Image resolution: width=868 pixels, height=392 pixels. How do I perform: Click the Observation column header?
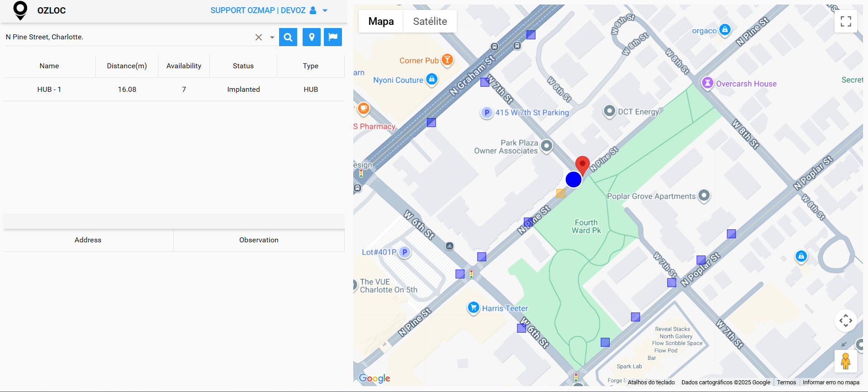point(259,240)
